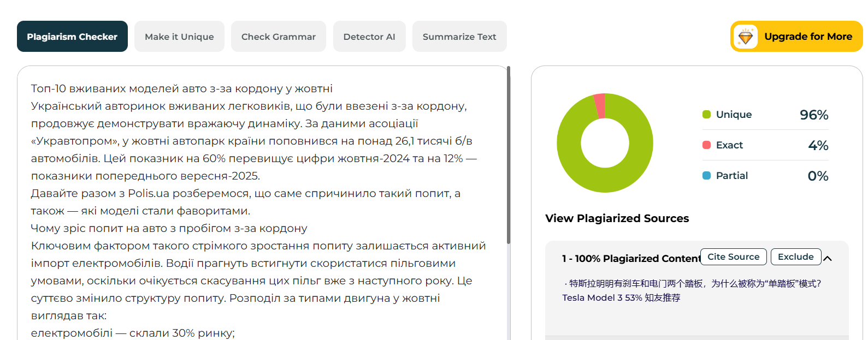Click the green Unique legend dot
The width and height of the screenshot is (868, 340).
(706, 115)
